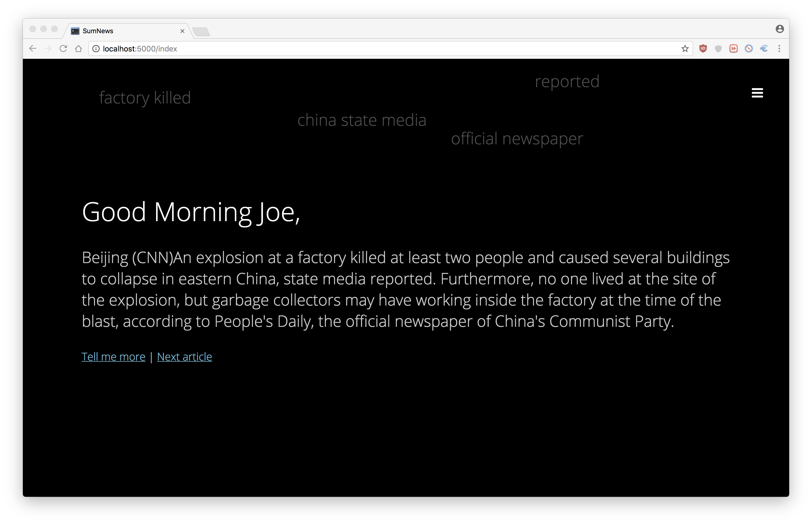Click the Tell me more link

(113, 357)
